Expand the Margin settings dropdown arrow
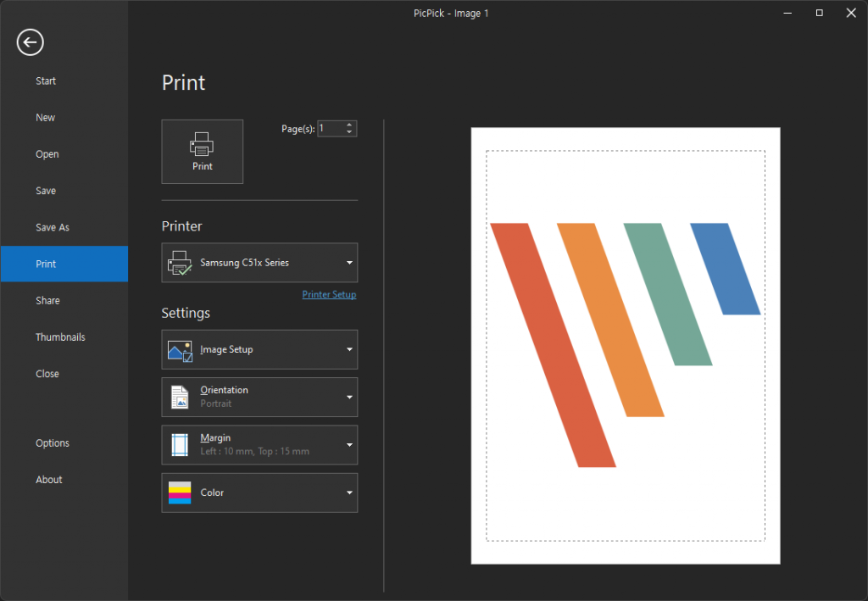This screenshot has height=601, width=868. pos(348,445)
